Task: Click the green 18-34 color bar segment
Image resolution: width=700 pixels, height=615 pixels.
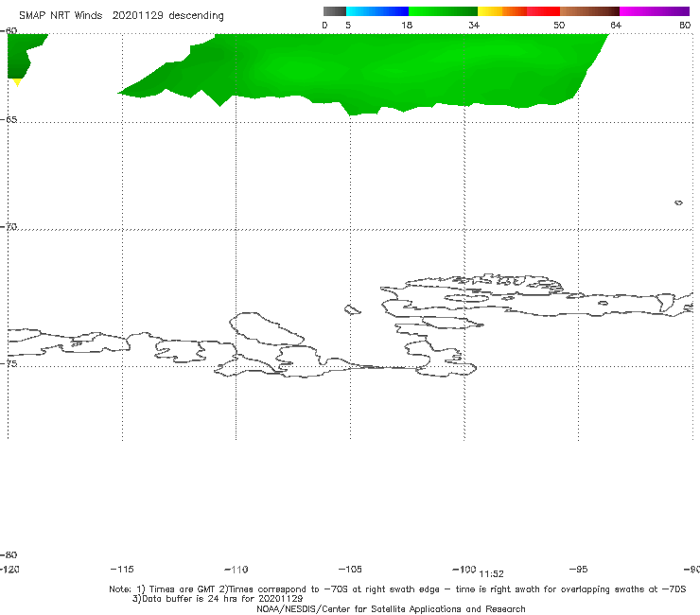Action: coord(443,11)
